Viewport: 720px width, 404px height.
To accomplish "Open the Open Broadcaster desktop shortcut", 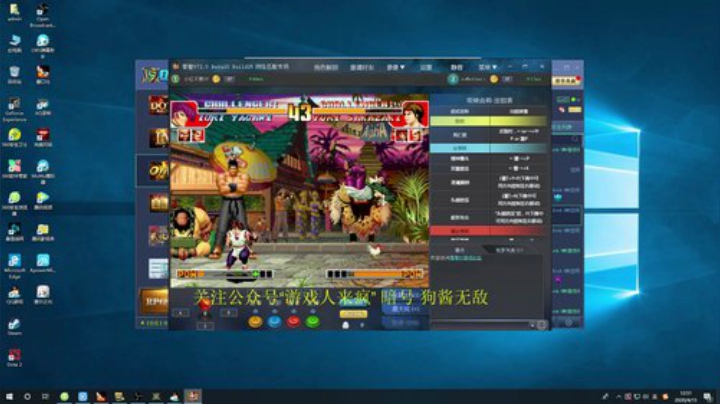I will coord(43,16).
